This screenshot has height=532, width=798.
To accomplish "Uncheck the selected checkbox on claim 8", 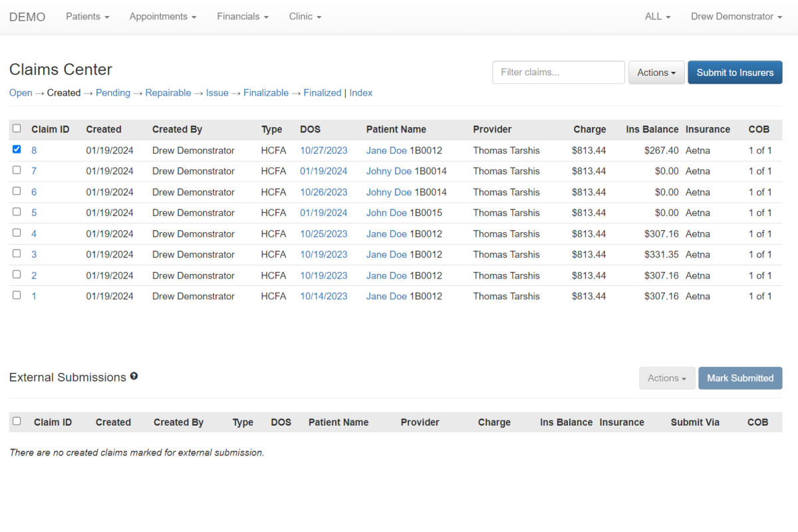I will (17, 149).
